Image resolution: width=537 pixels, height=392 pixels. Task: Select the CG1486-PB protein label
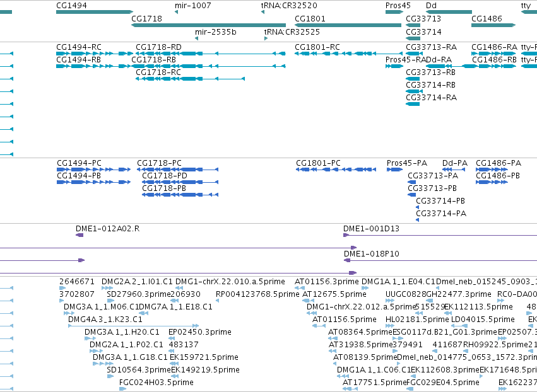[x=498, y=175]
